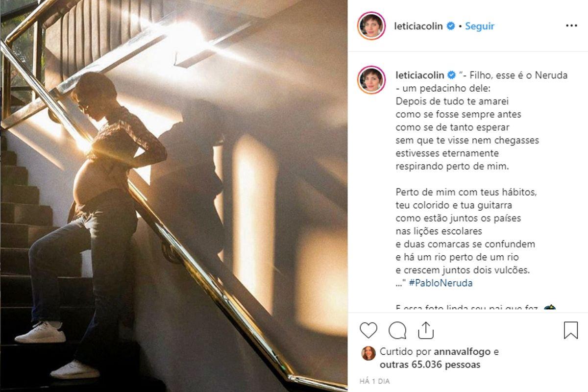Like the post with the heart icon
This screenshot has height=392, width=588.
pos(368,331)
